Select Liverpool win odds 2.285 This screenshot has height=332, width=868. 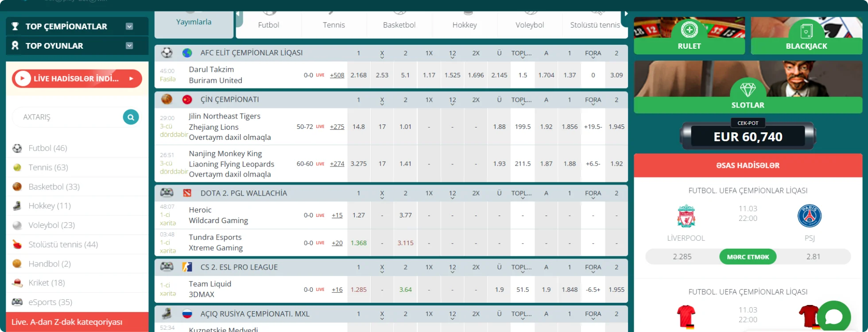click(x=682, y=257)
